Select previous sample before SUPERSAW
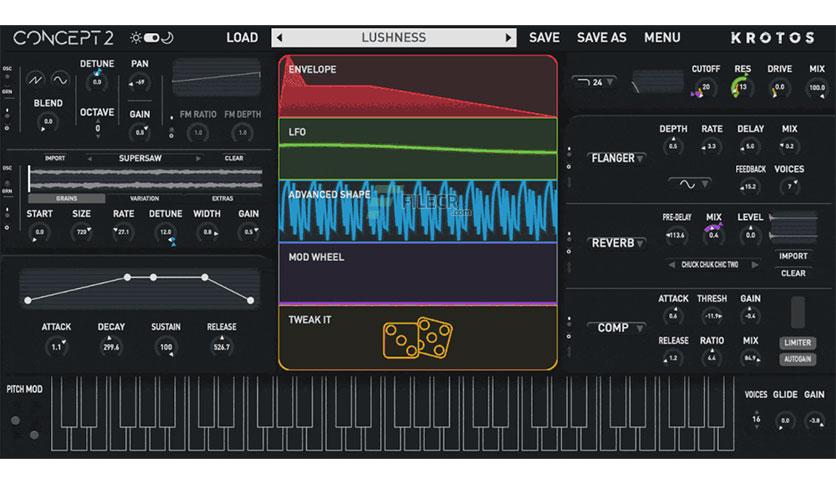The image size is (836, 484). pyautogui.click(x=90, y=159)
